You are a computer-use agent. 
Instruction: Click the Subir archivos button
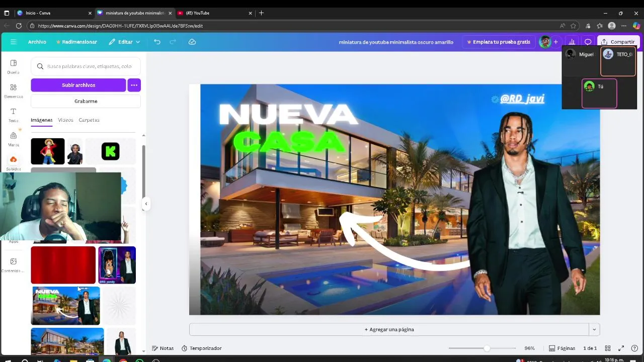click(x=78, y=85)
